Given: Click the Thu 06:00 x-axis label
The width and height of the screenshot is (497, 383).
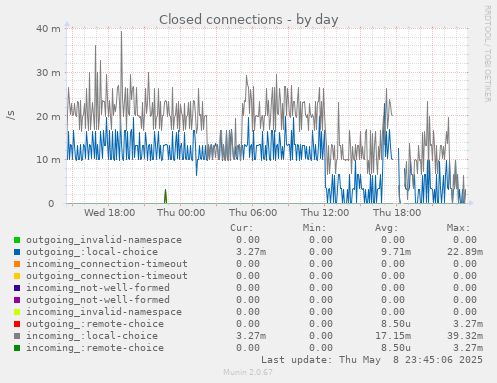Looking at the screenshot, I should 253,213.
